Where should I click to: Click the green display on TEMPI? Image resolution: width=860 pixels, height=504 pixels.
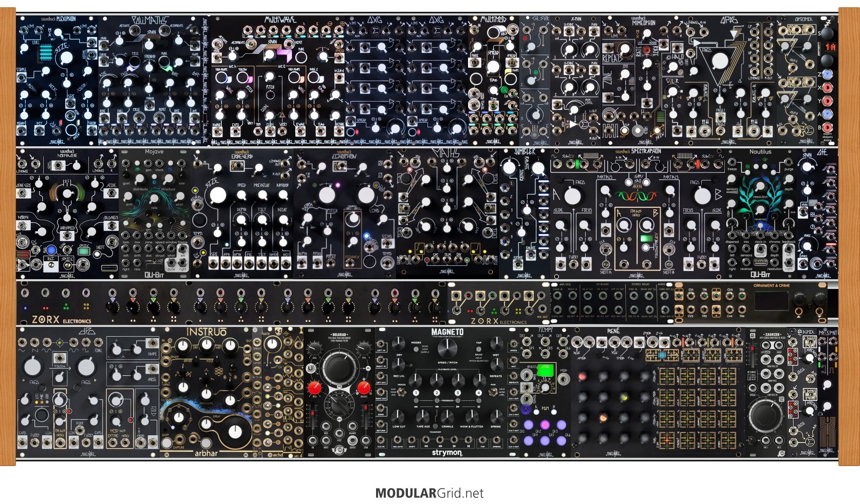point(545,369)
